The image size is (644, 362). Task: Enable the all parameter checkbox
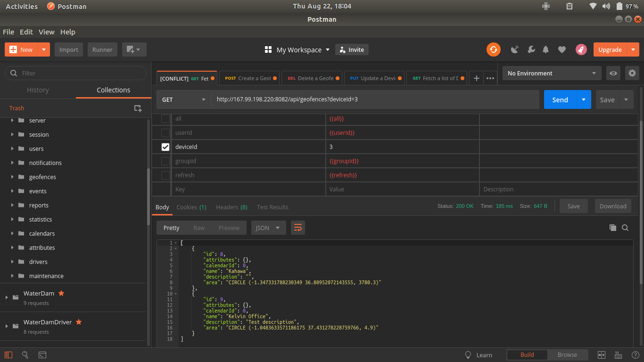(165, 119)
